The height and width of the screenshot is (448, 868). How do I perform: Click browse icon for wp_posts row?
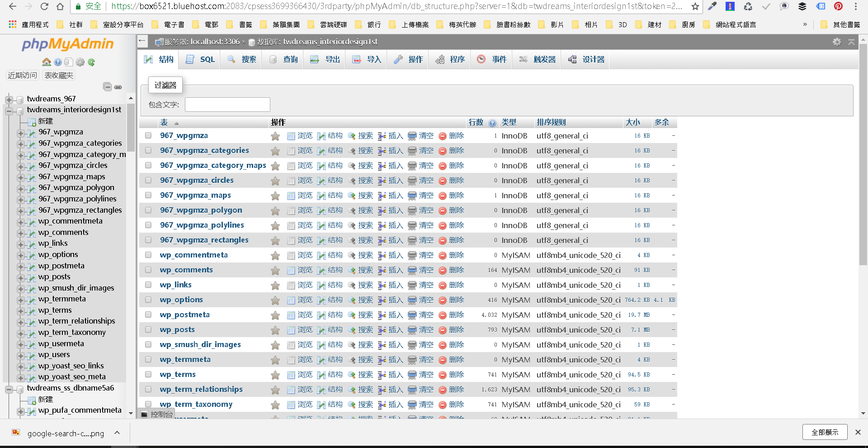tap(291, 330)
